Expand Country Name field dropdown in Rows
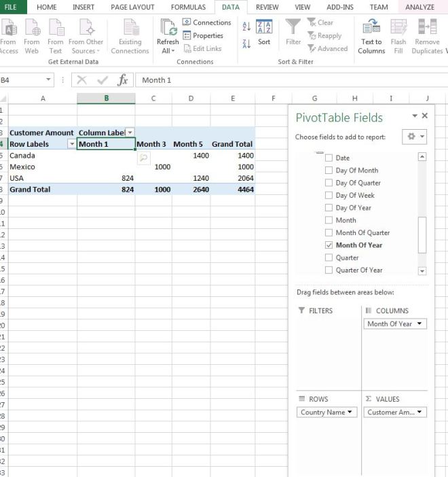Image resolution: width=448 pixels, height=477 pixels. coord(351,412)
